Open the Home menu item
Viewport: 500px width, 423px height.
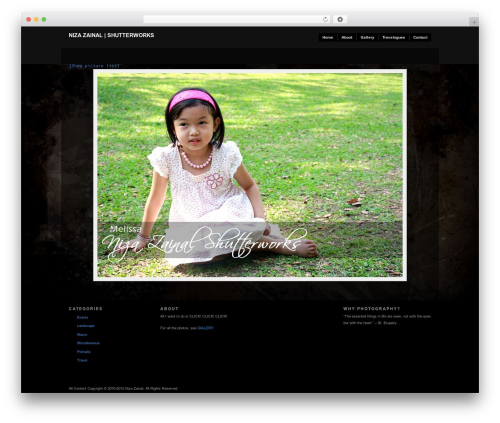point(328,37)
